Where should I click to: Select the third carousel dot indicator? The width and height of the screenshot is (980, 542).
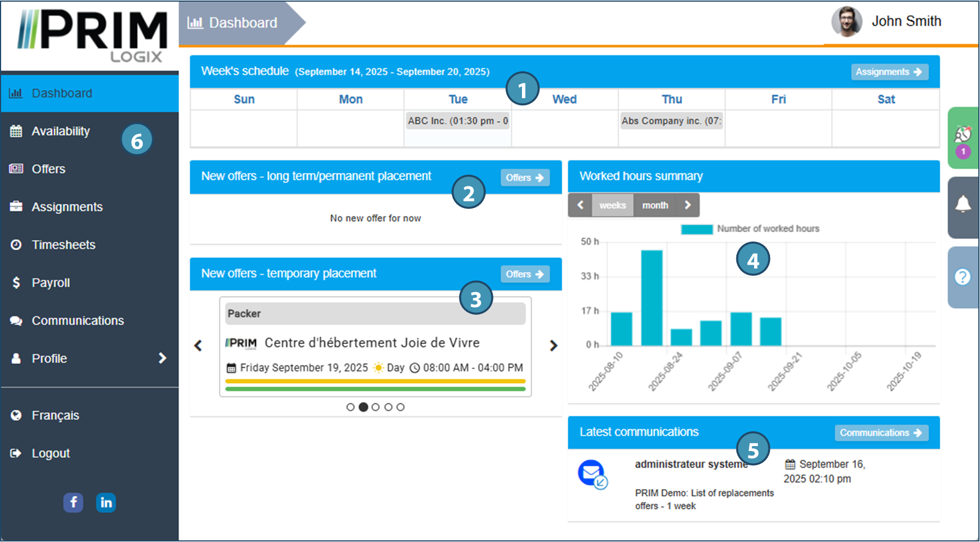click(x=376, y=407)
